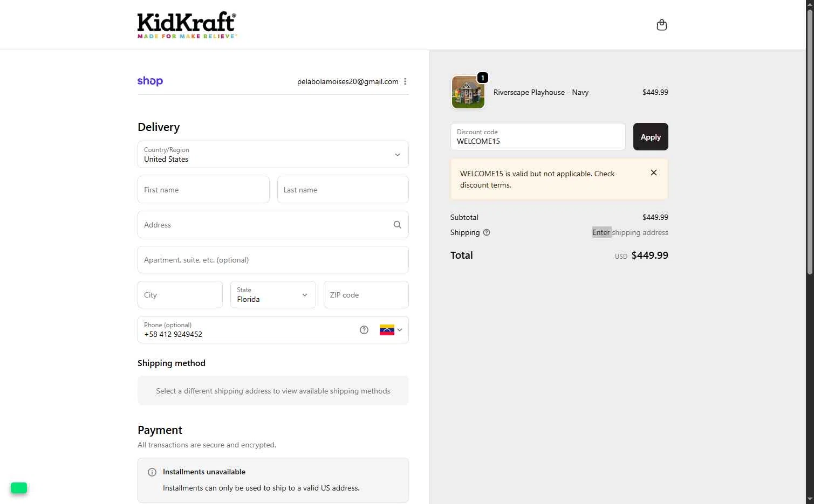Click 'Select a different shipping address' message
Image resolution: width=814 pixels, height=504 pixels.
tap(273, 391)
